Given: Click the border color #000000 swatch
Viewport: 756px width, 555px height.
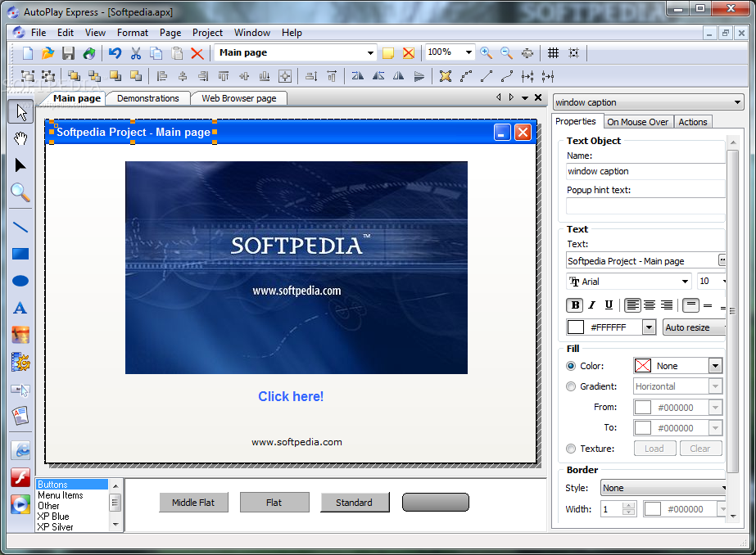Looking at the screenshot, I should pyautogui.click(x=652, y=509).
